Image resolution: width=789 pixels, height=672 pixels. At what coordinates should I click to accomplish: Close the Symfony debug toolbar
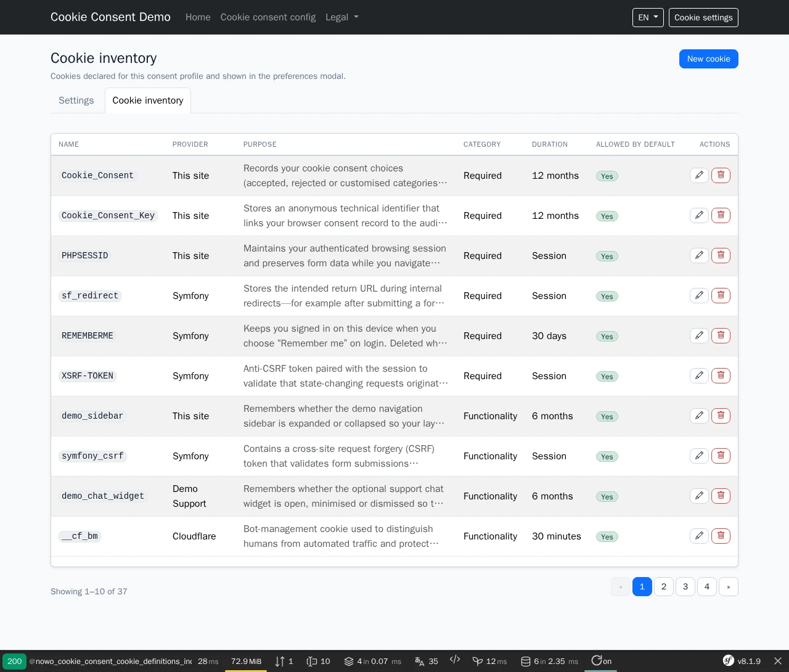[x=778, y=661]
